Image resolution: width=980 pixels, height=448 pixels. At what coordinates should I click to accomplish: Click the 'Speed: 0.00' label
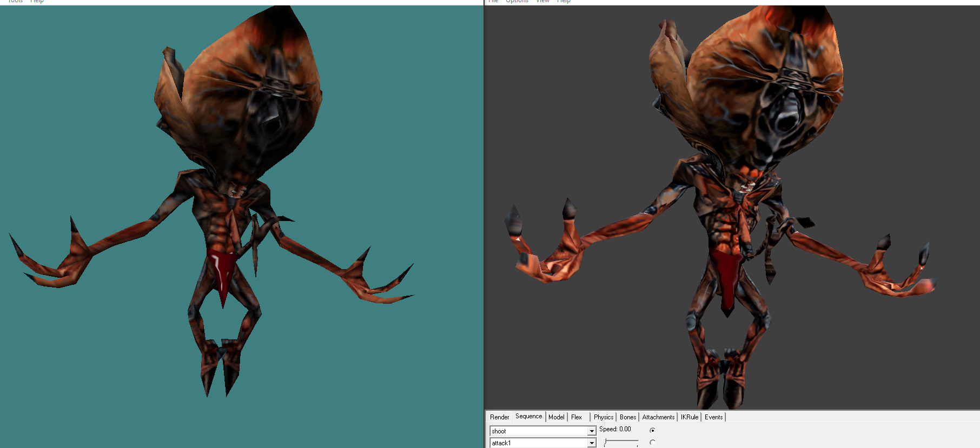coord(615,429)
